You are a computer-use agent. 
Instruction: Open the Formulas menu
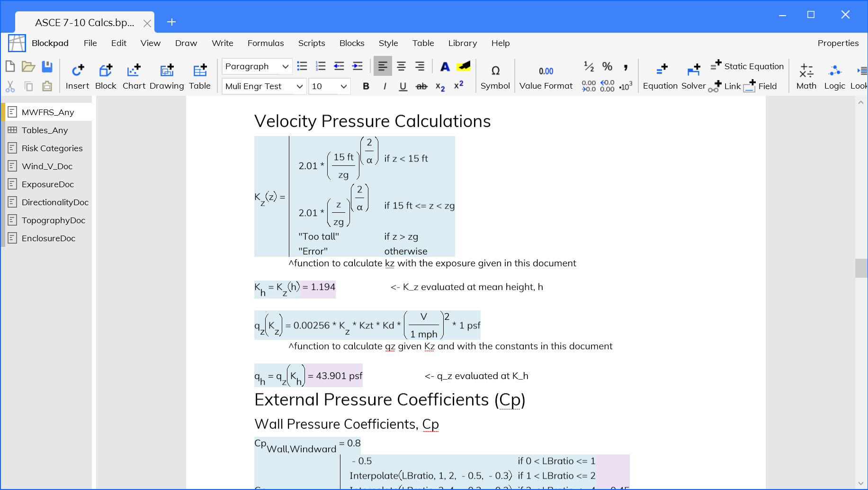point(266,43)
